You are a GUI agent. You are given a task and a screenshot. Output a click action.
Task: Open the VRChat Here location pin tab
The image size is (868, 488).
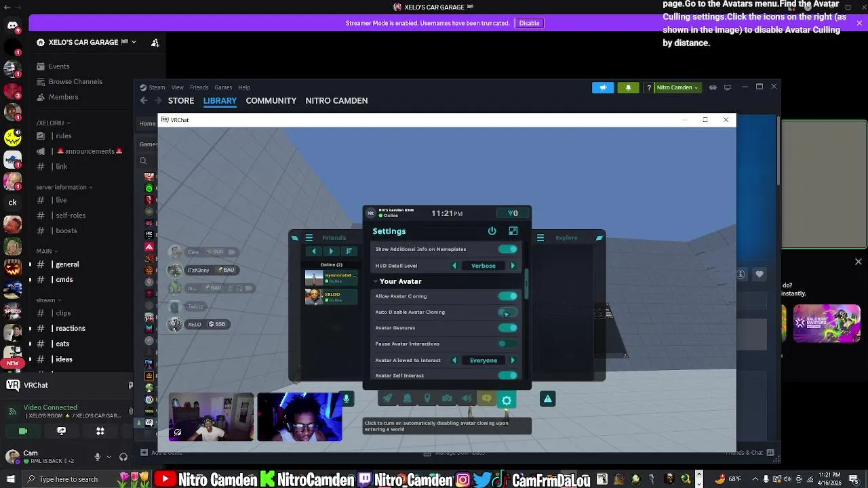[427, 399]
